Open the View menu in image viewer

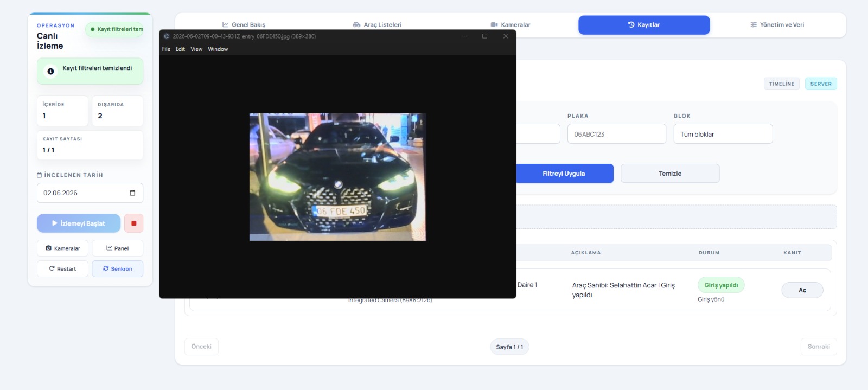[196, 49]
